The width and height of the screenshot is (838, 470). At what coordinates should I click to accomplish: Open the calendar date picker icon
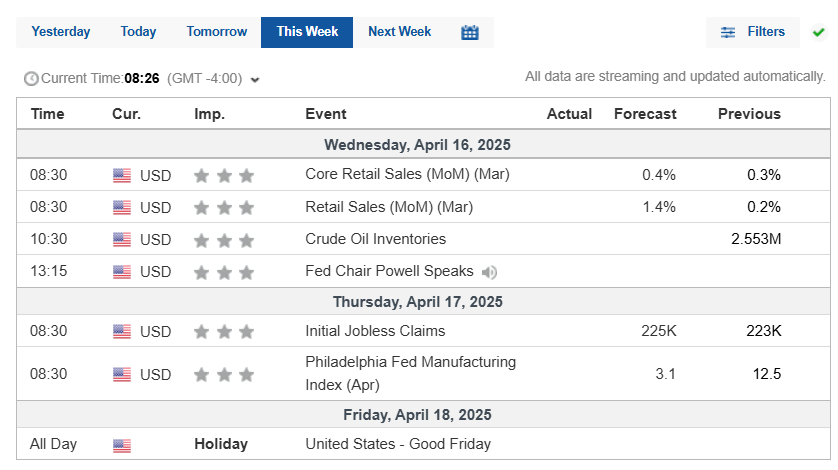(x=470, y=32)
